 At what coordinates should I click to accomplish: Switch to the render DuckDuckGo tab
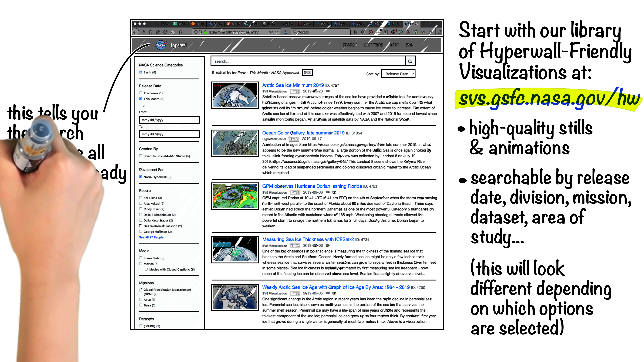[233, 24]
